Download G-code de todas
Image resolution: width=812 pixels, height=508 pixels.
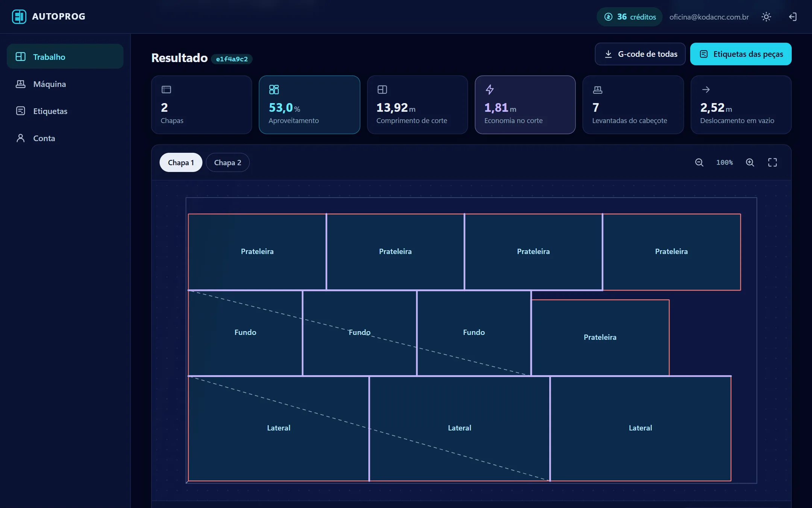[640, 54]
